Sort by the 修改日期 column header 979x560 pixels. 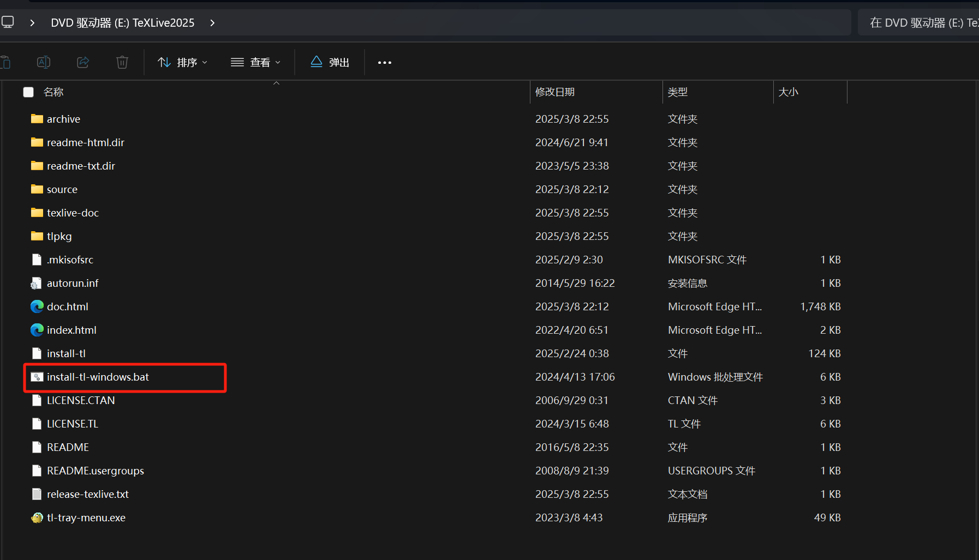click(555, 92)
